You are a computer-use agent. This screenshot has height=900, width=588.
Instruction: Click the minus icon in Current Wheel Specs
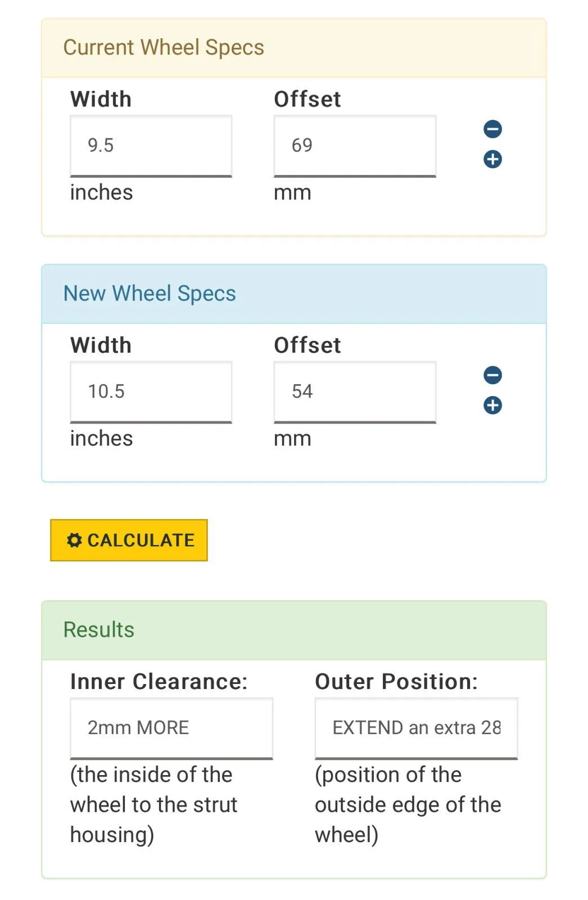point(492,129)
